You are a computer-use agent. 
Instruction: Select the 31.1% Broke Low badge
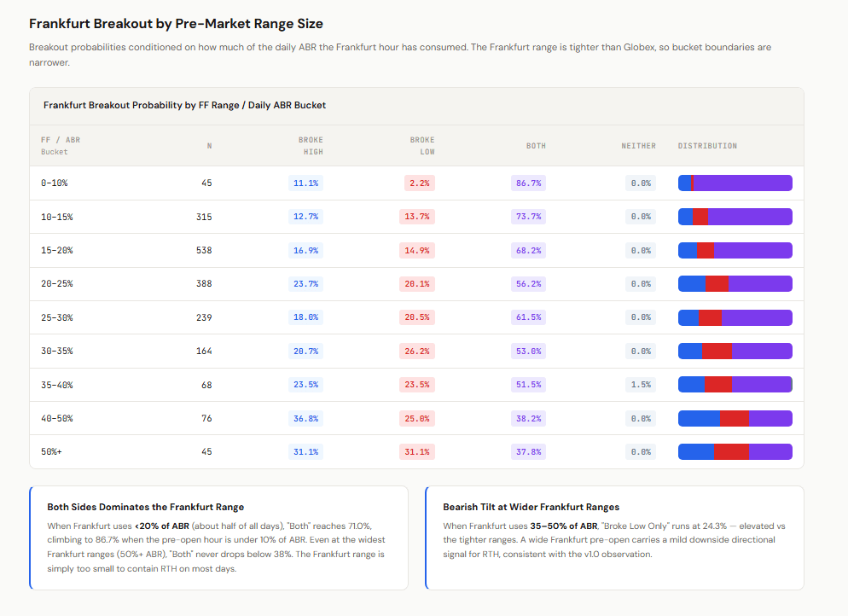tap(416, 451)
